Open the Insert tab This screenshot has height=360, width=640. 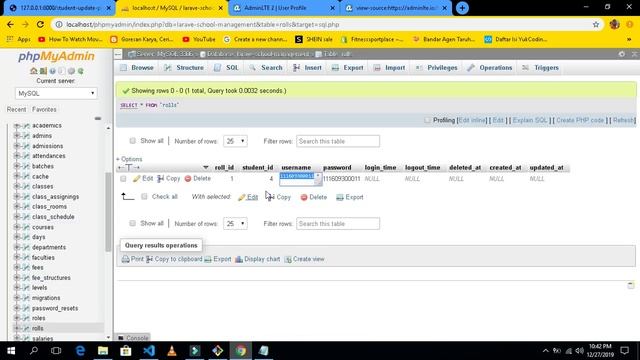pyautogui.click(x=307, y=68)
